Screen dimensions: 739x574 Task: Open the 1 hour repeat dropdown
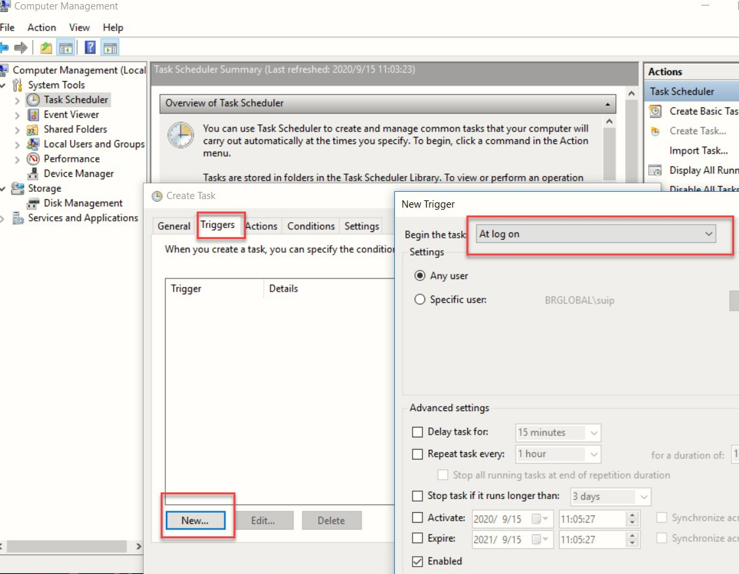click(558, 454)
